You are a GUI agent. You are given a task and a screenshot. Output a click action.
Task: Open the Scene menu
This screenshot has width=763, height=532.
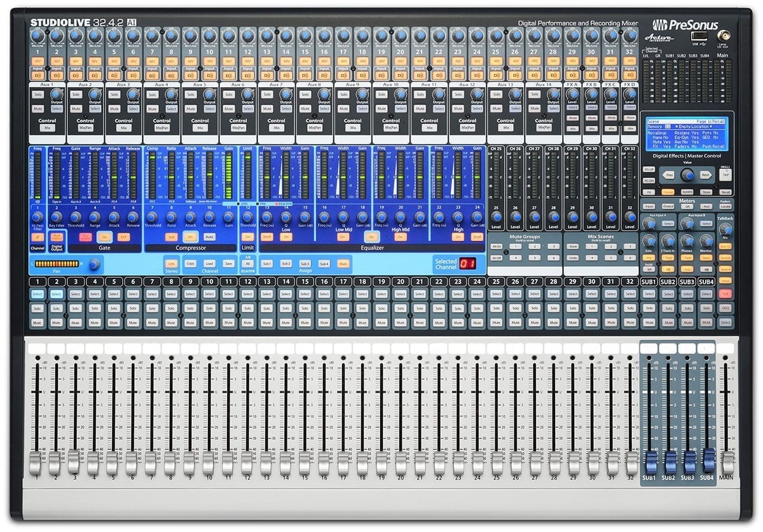point(668,191)
